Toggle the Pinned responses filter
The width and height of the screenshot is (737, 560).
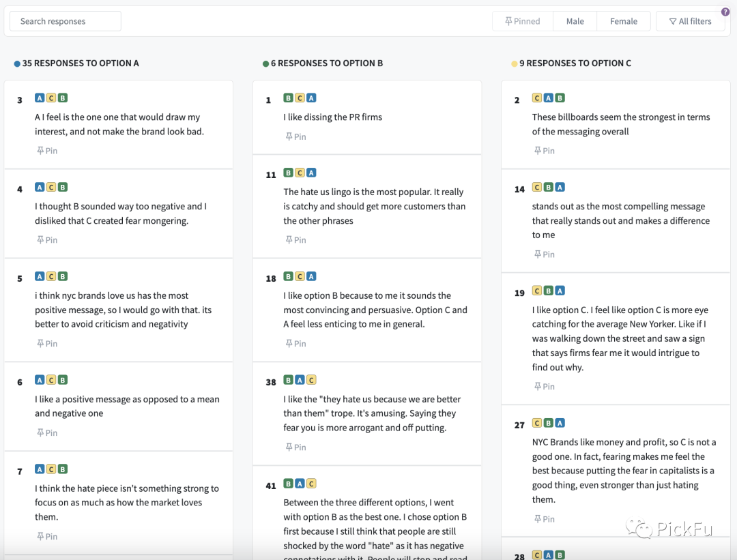[x=522, y=21]
